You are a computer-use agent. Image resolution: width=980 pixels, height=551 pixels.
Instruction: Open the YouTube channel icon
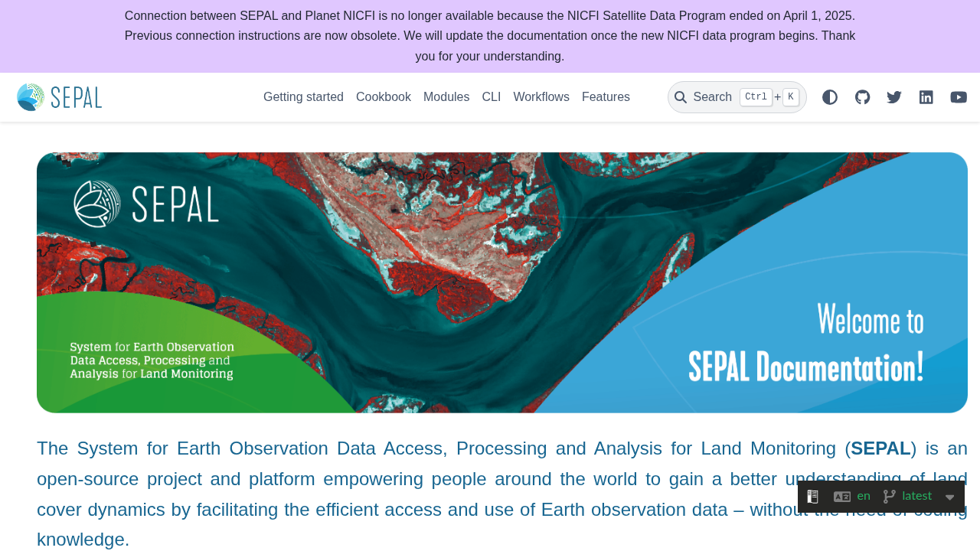point(959,97)
